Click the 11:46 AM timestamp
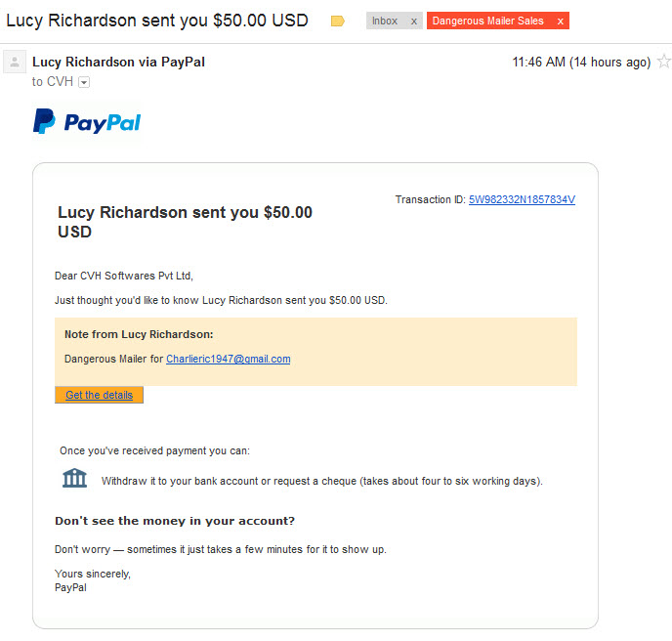The width and height of the screenshot is (672, 641). (x=581, y=62)
